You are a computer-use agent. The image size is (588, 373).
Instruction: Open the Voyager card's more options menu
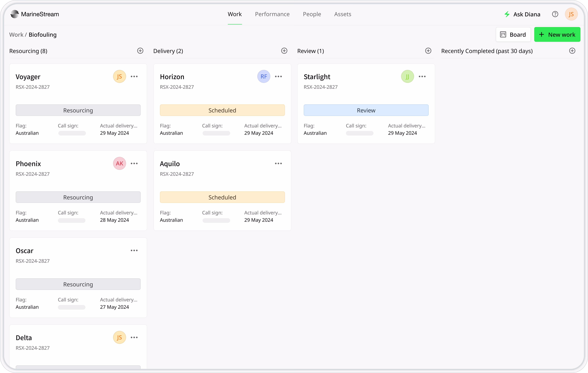click(134, 77)
